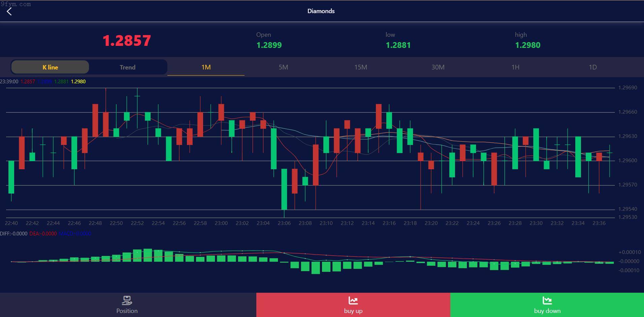Select the 1M timeframe tab
This screenshot has height=317, width=644.
pos(206,67)
